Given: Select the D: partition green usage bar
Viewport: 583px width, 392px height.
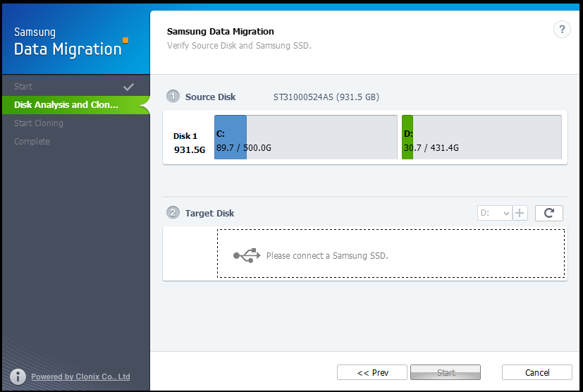Looking at the screenshot, I should (407, 137).
